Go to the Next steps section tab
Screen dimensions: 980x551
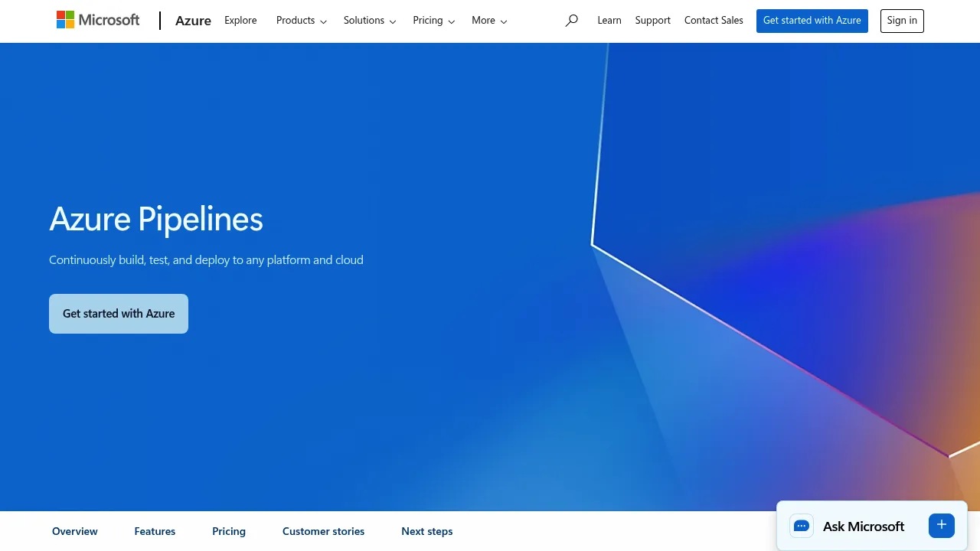tap(427, 531)
